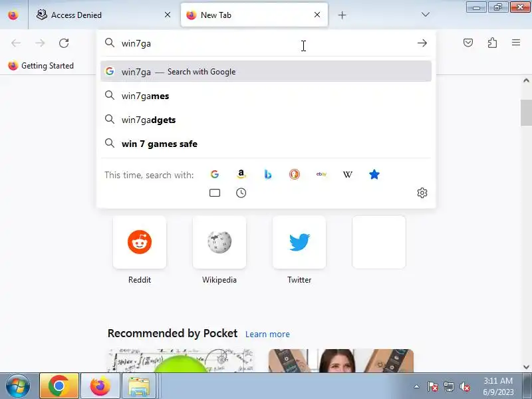Search in bookmarks with star icon
Viewport: 532px width, 399px height.
[374, 174]
